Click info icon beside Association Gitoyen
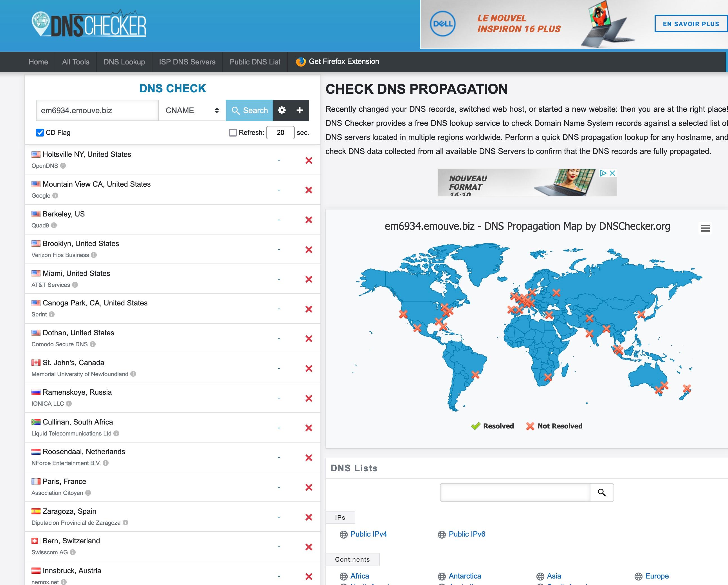The height and width of the screenshot is (585, 728). (x=88, y=493)
